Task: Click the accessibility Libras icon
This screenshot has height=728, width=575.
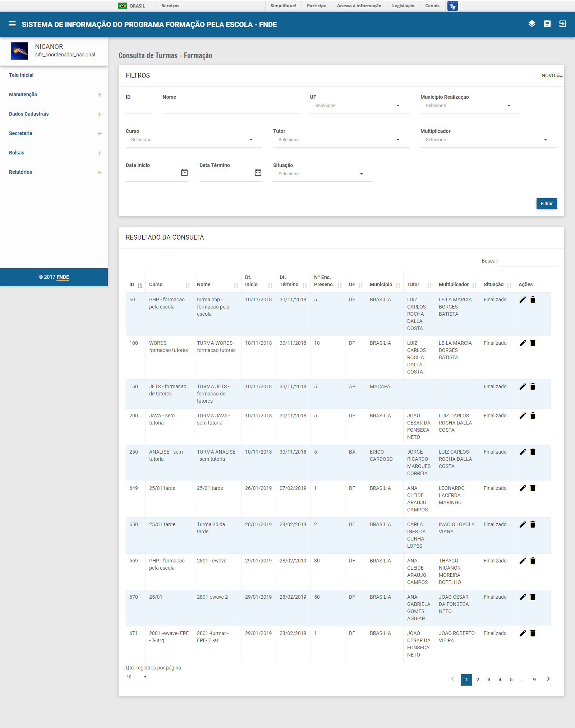Action: (x=452, y=6)
